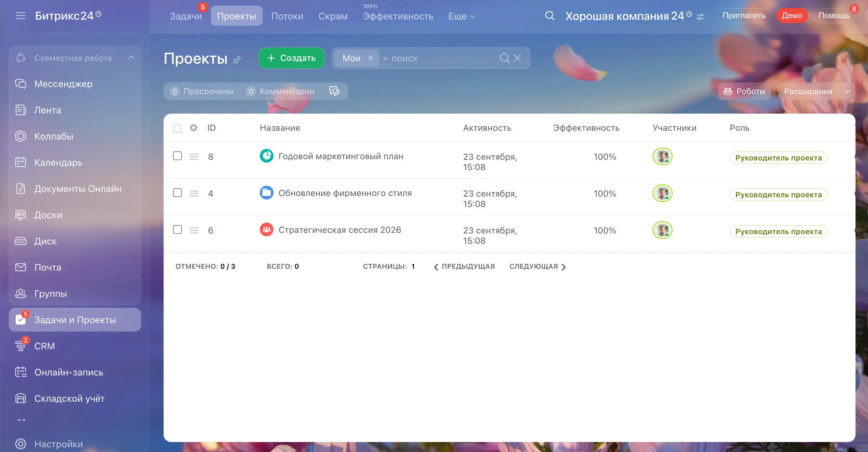Click the chat bubbles icon in counters bar
Viewport: 868px width, 452px height.
(334, 91)
